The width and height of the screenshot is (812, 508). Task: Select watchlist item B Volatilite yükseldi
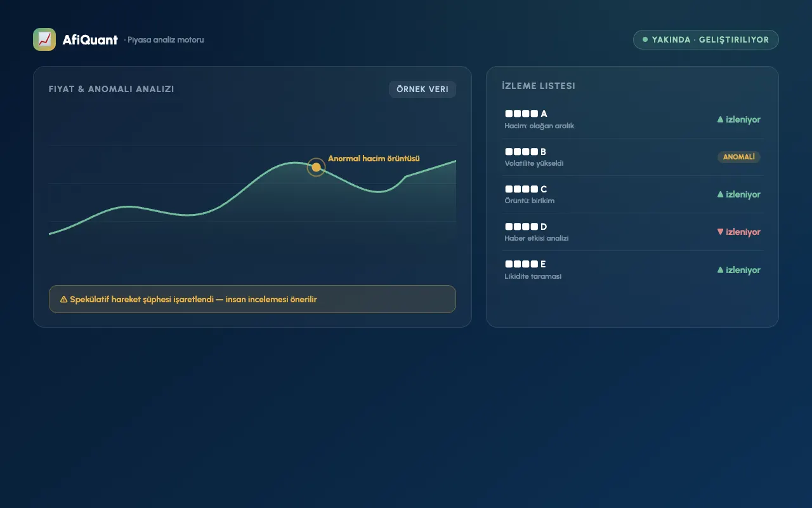pyautogui.click(x=632, y=157)
